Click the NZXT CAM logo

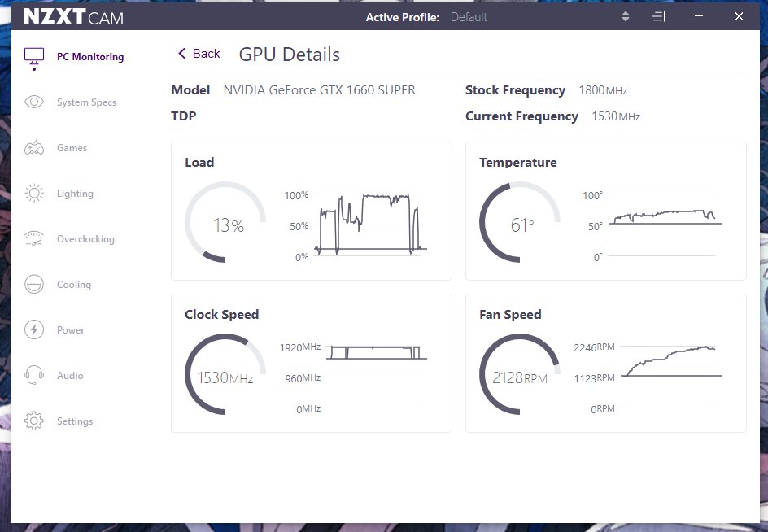pos(73,16)
